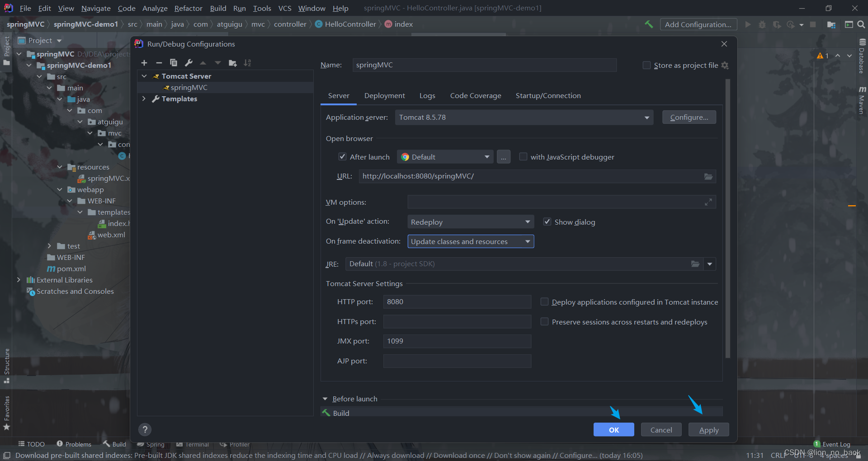868x461 pixels.
Task: Close the Run/Debug Configurations dialog
Action: click(x=724, y=44)
